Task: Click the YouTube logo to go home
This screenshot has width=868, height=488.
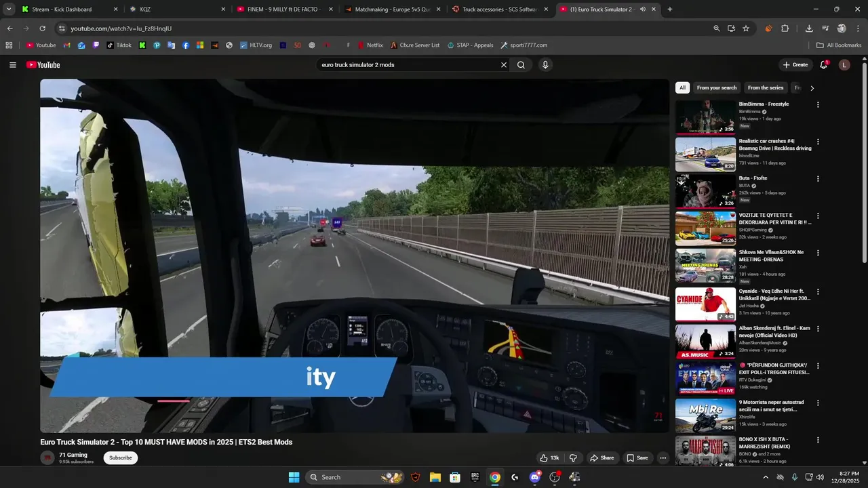Action: point(43,65)
